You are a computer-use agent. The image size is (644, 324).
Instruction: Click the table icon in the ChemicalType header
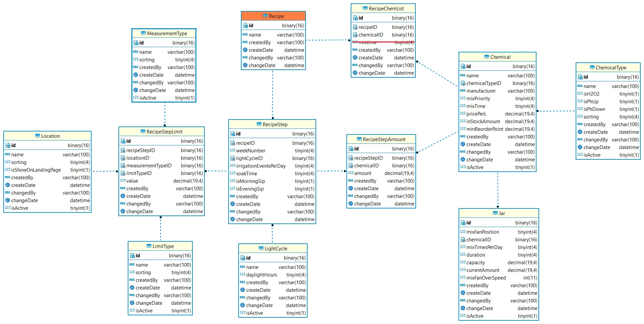click(x=592, y=67)
